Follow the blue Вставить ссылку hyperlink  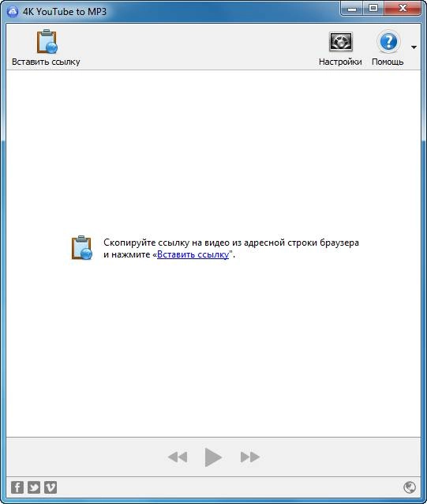point(193,254)
